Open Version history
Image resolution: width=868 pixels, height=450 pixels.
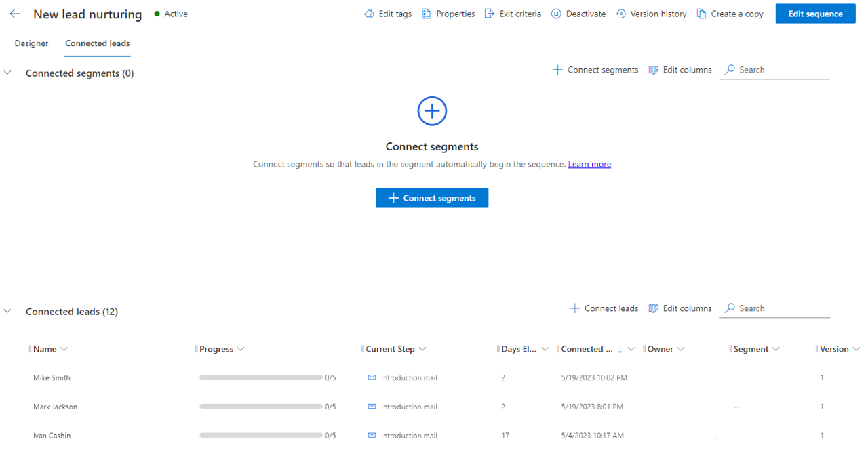click(x=651, y=14)
